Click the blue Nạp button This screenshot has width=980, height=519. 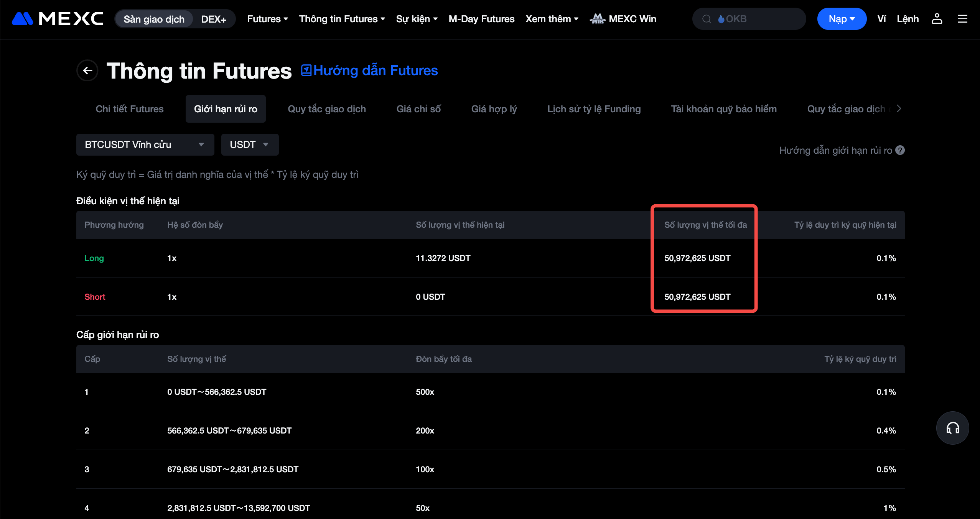click(x=842, y=19)
